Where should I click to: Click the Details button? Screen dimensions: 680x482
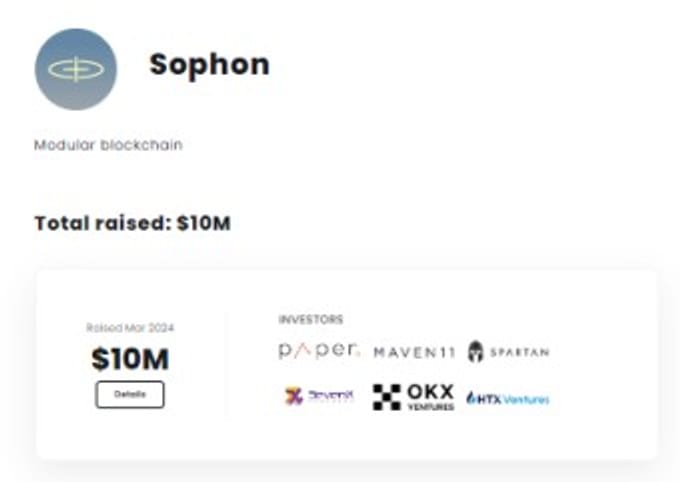130,394
